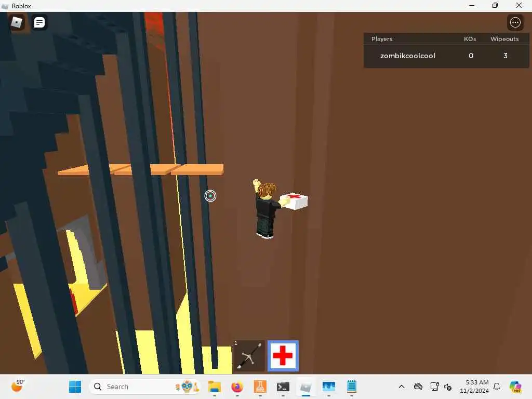The width and height of the screenshot is (532, 399).
Task: Click the avatar character holding medkit
Action: point(267,209)
